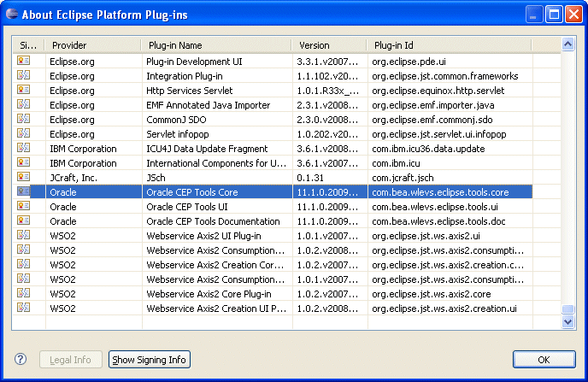This screenshot has height=382, width=588.
Task: Select com.jcraft.jsch id cell
Action: click(x=450, y=178)
